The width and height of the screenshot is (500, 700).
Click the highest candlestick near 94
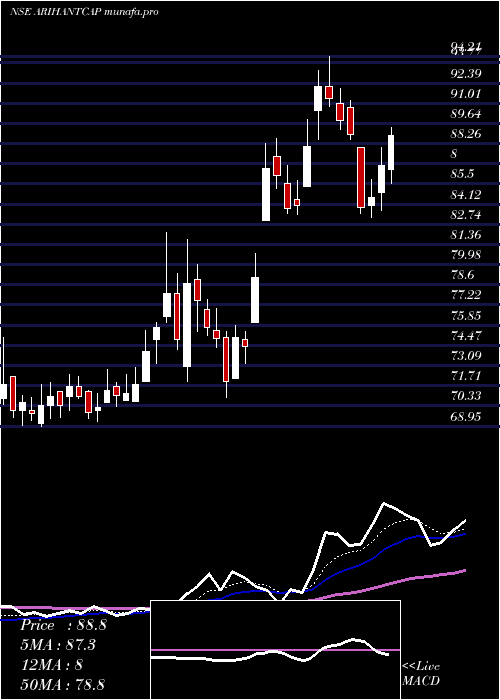click(x=329, y=82)
